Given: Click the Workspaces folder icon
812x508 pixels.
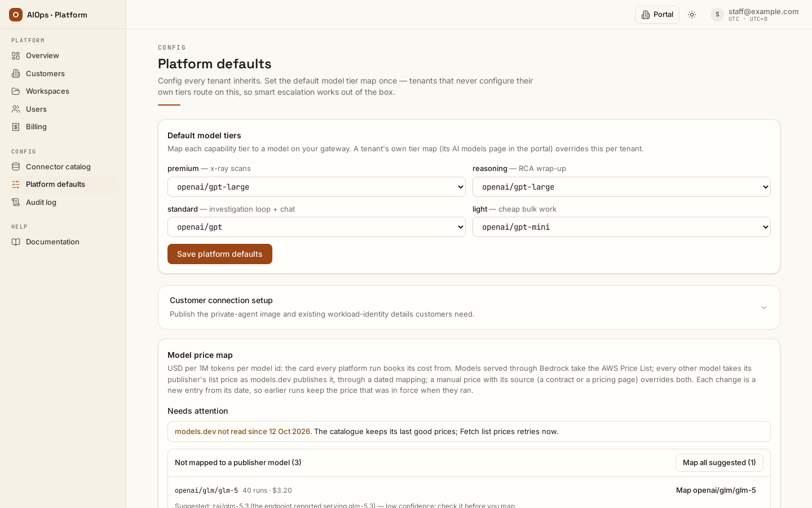Looking at the screenshot, I should tap(16, 91).
